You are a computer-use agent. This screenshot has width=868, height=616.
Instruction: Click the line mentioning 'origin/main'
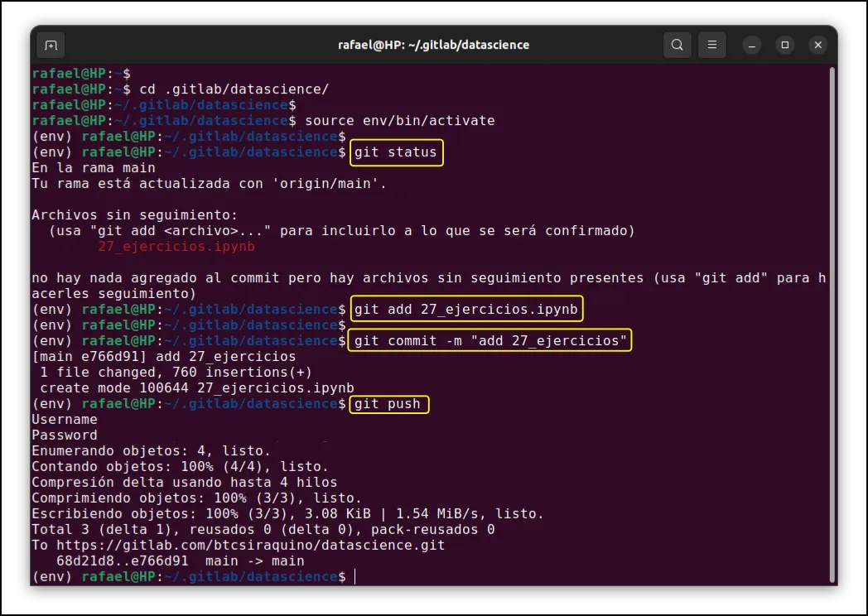tap(210, 184)
